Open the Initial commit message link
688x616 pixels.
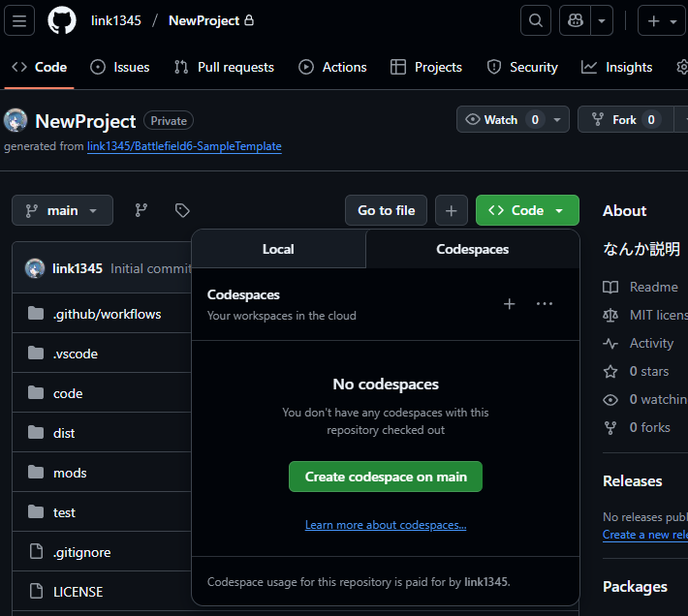coord(151,268)
